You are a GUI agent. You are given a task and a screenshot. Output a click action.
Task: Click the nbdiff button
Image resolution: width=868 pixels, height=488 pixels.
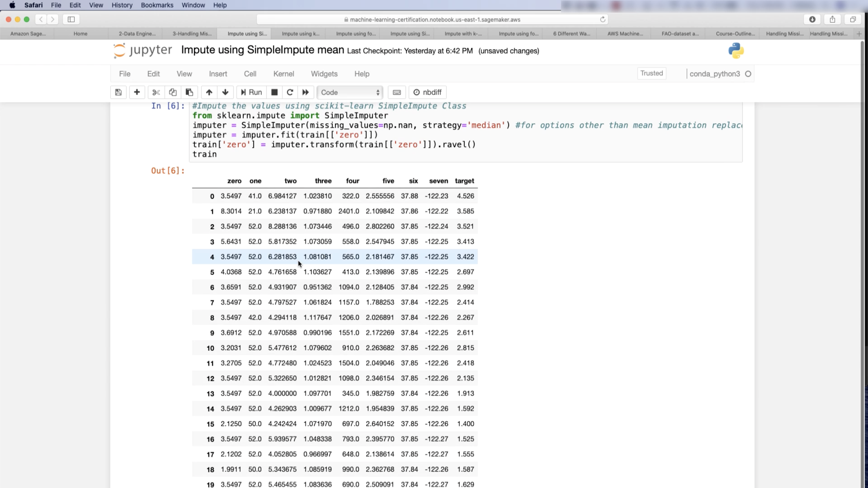pyautogui.click(x=427, y=92)
